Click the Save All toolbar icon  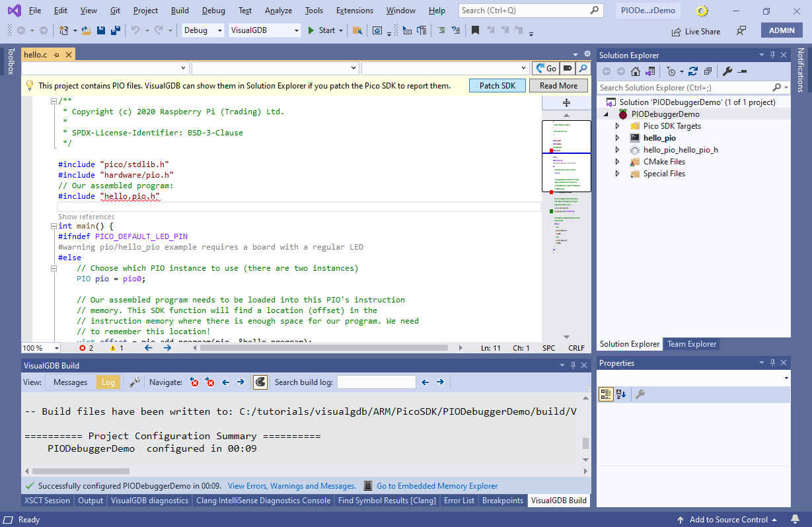[115, 30]
